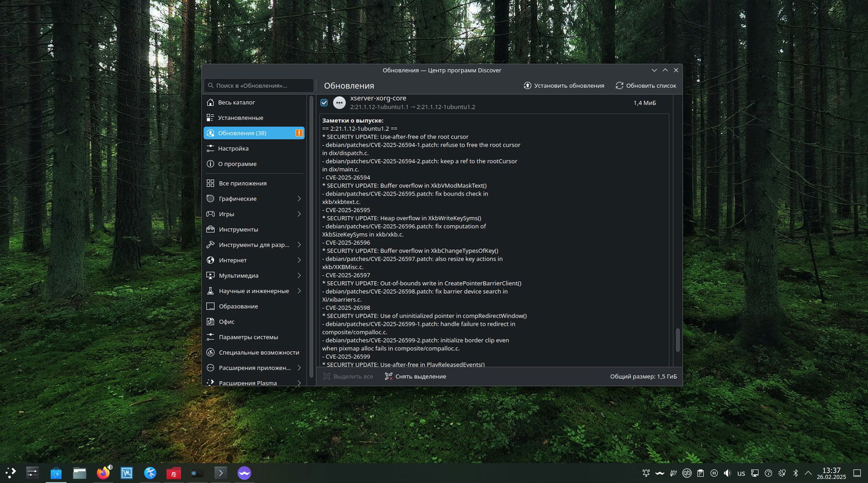
Task: Open the О программе sidebar item
Action: click(254, 164)
